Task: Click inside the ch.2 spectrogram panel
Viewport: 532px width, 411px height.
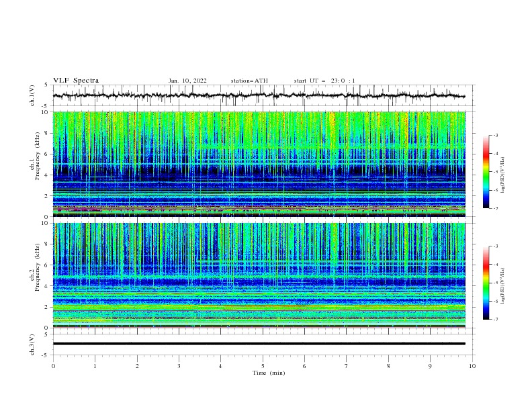Action: point(259,275)
